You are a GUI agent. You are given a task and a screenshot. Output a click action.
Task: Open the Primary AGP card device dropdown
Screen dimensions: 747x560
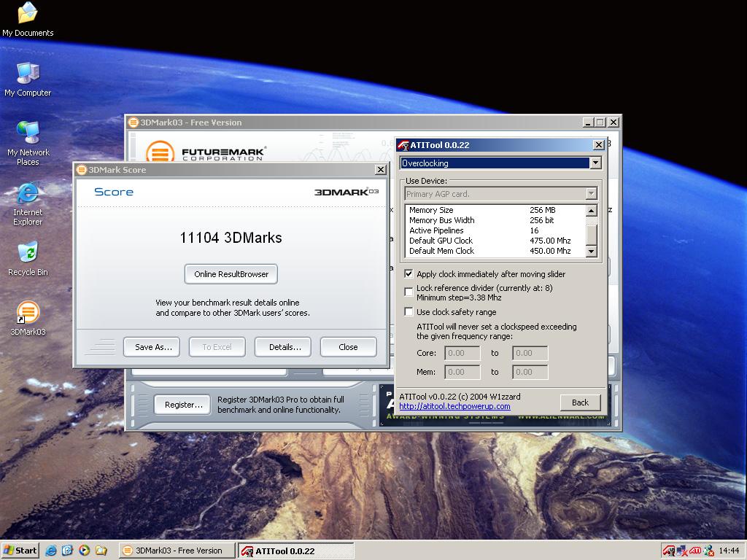591,194
